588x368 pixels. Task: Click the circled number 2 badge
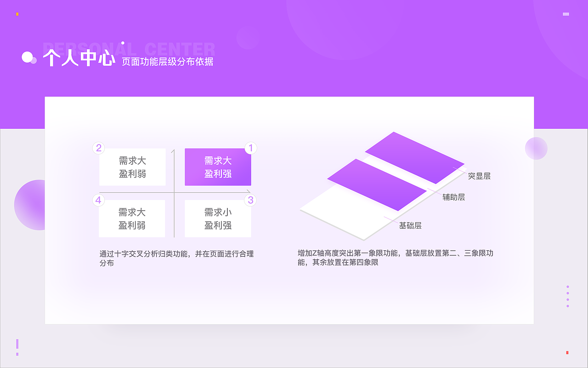pos(98,148)
